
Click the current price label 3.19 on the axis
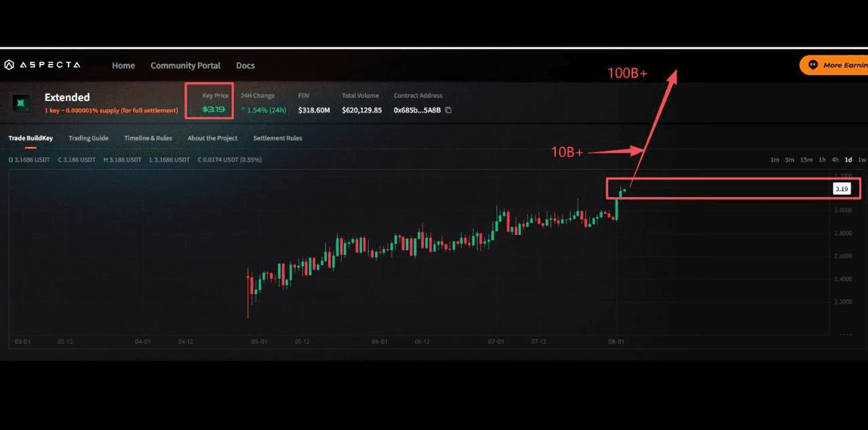pos(842,189)
